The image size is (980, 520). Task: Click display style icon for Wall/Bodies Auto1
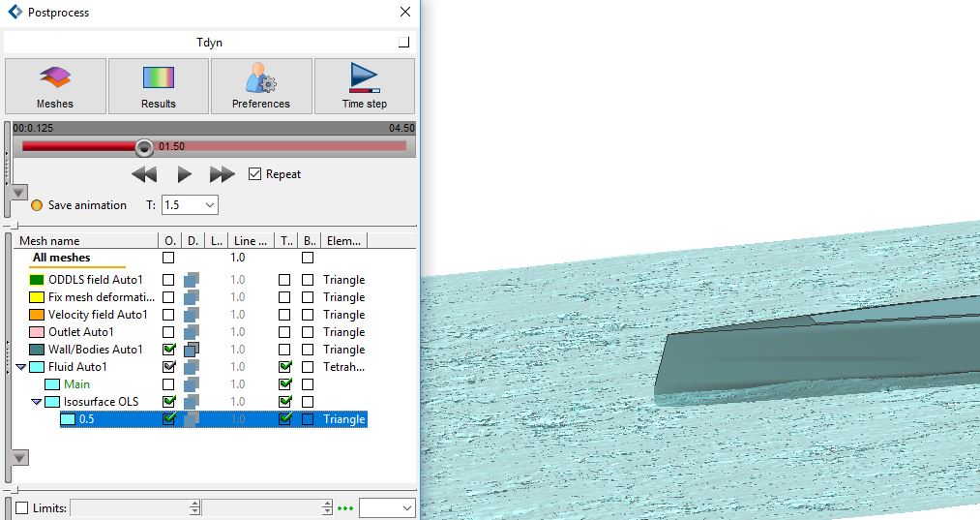(x=193, y=350)
